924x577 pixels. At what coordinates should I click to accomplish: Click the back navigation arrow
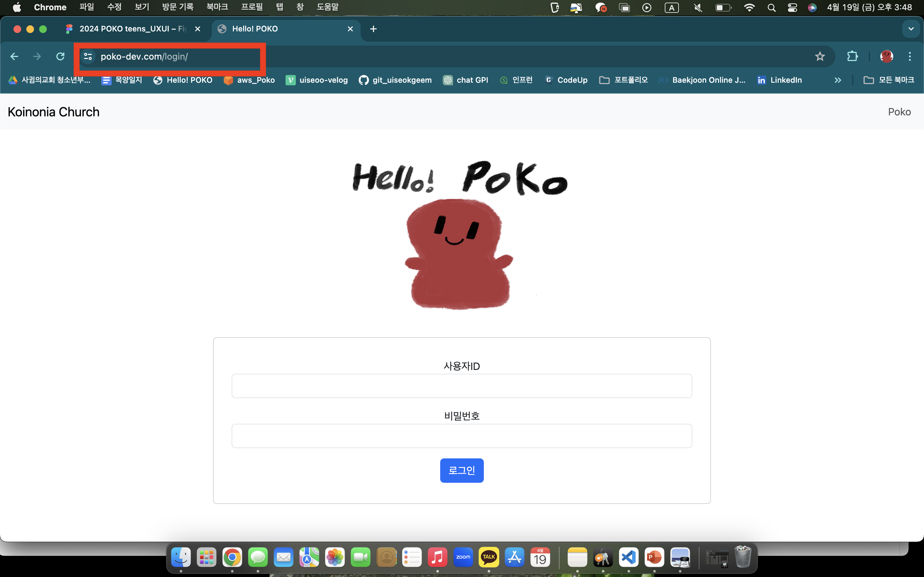[x=14, y=56]
